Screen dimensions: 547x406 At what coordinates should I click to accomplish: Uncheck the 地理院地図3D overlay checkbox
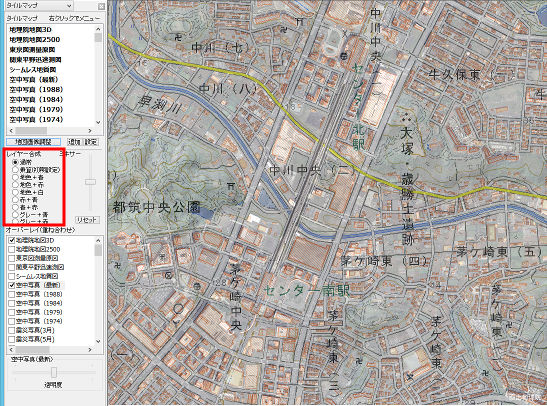(x=12, y=240)
